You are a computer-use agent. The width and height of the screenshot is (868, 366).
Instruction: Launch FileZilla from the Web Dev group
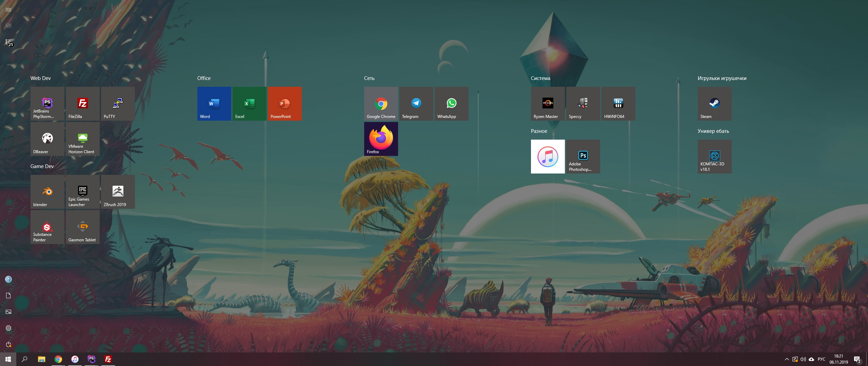tap(83, 104)
